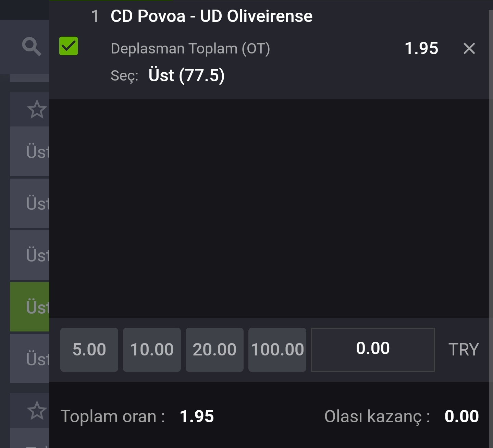The width and height of the screenshot is (493, 448).
Task: Click the Üst (77.5) selection text
Action: click(x=187, y=75)
